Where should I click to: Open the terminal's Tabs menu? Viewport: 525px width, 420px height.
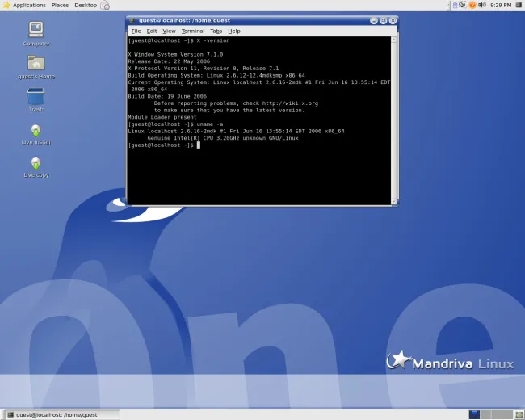coord(216,31)
